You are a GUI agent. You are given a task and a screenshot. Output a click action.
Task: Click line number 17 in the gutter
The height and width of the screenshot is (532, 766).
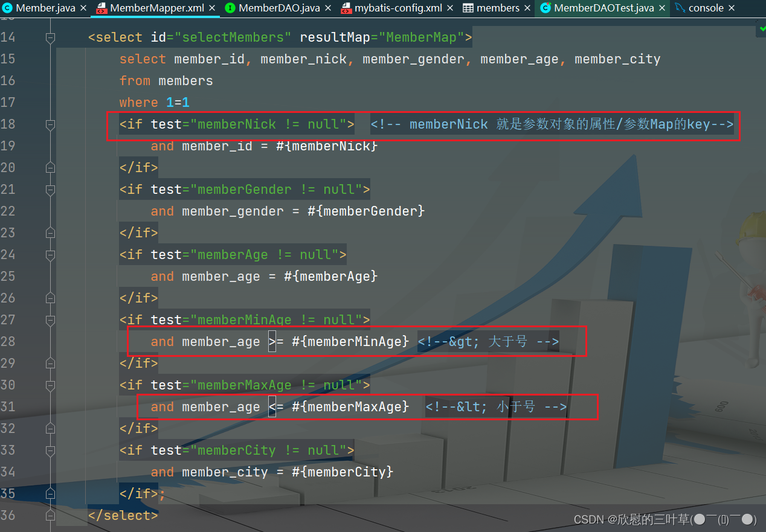coord(8,103)
